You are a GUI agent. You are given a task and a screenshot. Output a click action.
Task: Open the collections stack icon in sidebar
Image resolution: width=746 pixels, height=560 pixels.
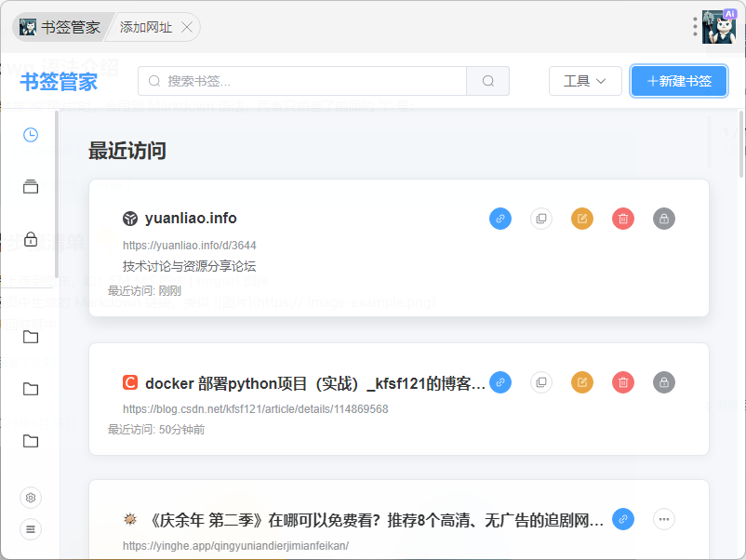tap(31, 186)
